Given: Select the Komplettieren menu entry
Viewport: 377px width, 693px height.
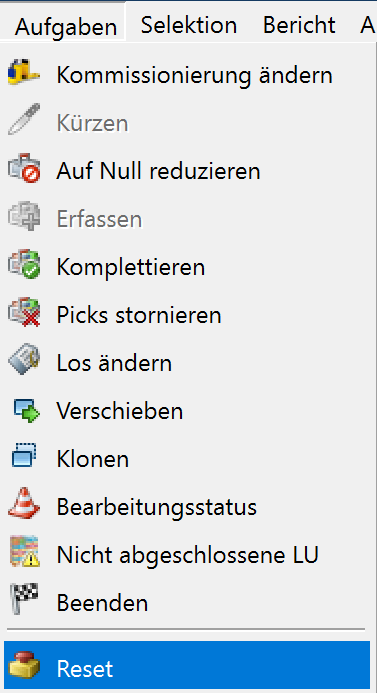Looking at the screenshot, I should tap(187, 267).
